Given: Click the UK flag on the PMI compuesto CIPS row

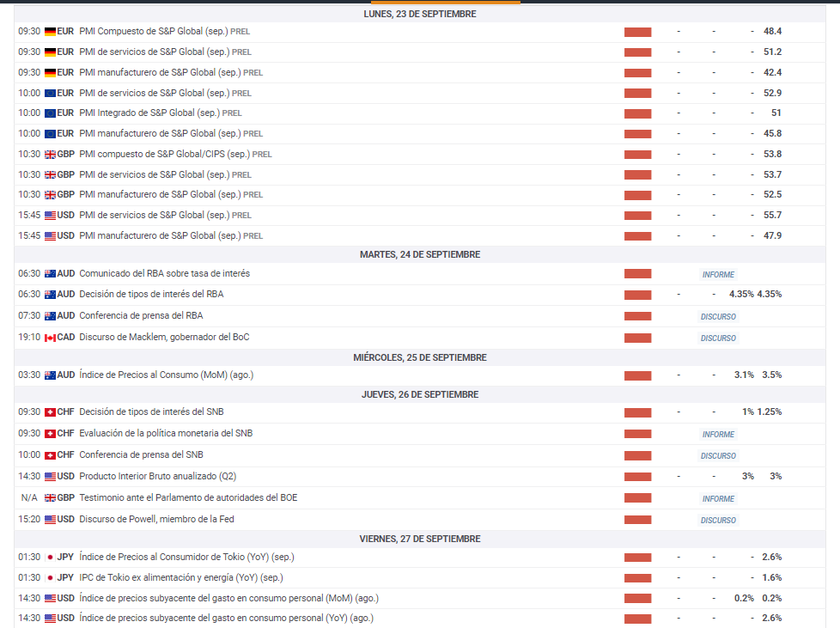Looking at the screenshot, I should coord(50,155).
